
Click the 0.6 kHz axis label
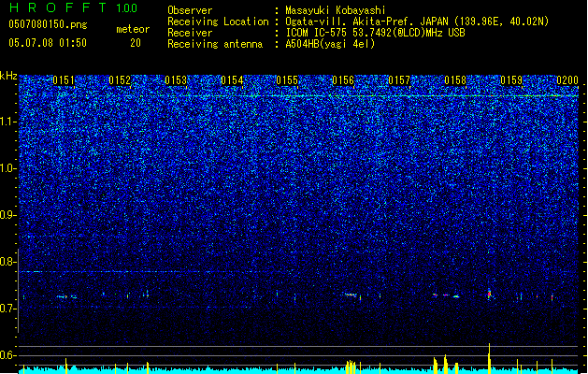[8, 355]
